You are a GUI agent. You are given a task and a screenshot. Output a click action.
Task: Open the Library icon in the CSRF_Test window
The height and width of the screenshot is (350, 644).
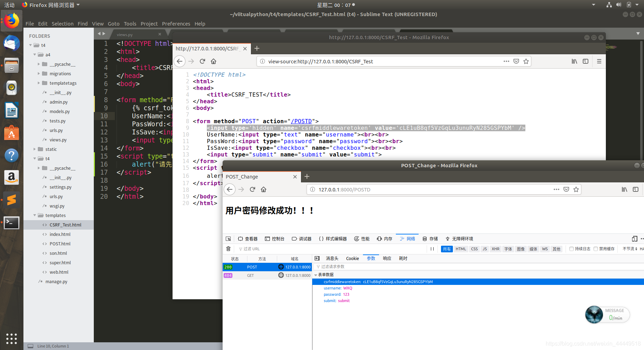click(574, 61)
